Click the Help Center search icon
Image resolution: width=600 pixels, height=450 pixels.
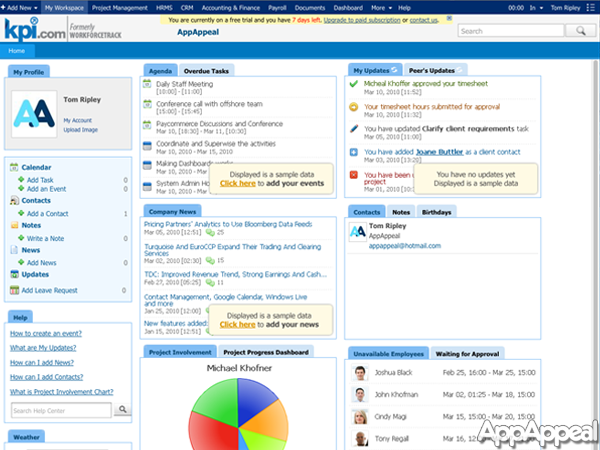[124, 409]
